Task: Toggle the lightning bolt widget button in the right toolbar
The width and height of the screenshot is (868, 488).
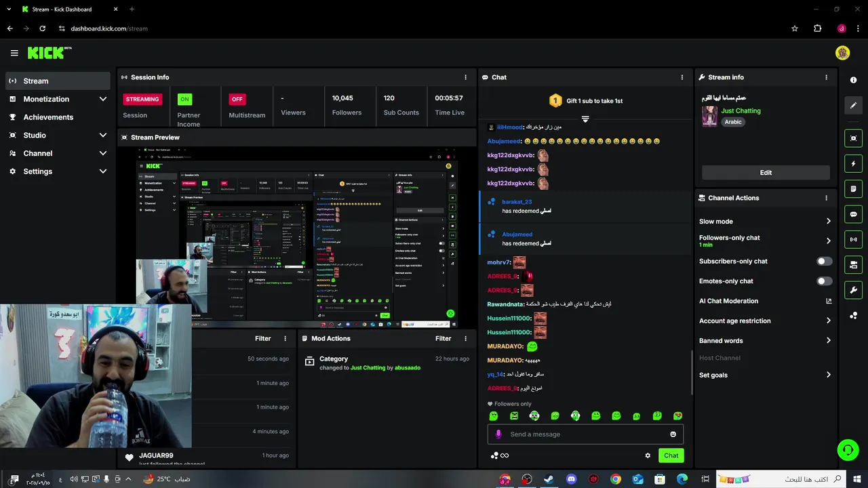Action: tap(853, 163)
